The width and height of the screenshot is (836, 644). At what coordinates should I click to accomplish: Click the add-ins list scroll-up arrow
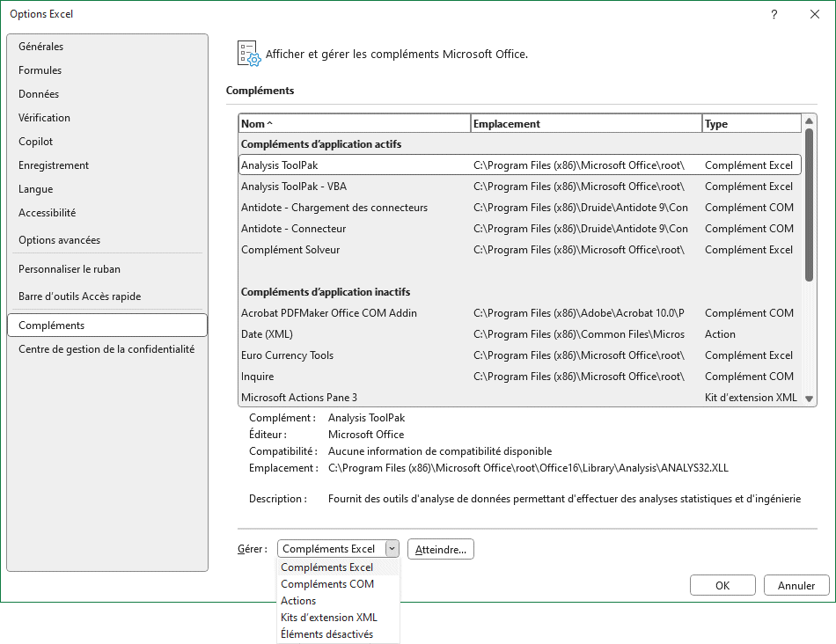click(809, 121)
